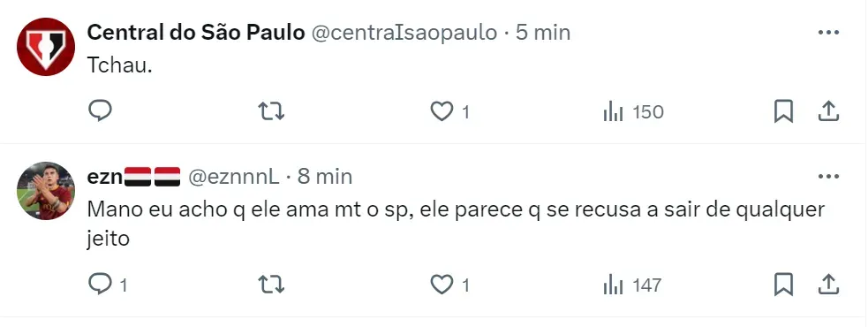Image resolution: width=868 pixels, height=327 pixels.
Task: Retweet the Central do São Paulo post
Action: 272,112
